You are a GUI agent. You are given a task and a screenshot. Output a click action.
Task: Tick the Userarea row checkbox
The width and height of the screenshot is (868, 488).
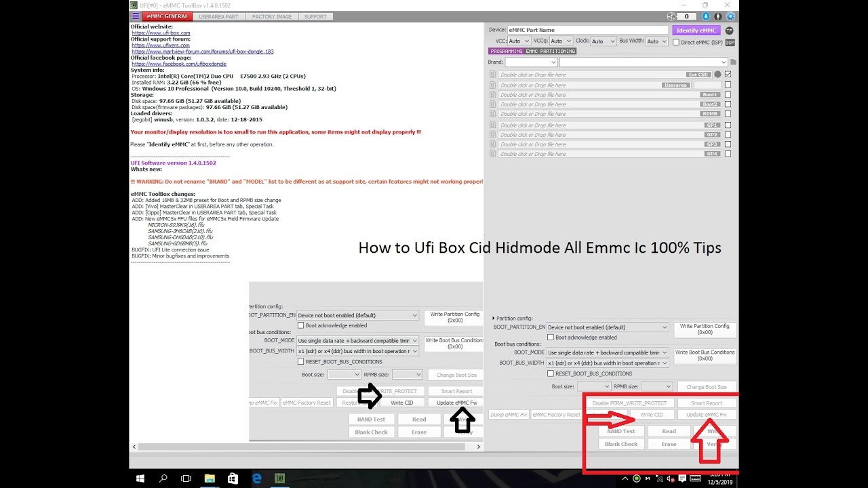click(x=728, y=85)
